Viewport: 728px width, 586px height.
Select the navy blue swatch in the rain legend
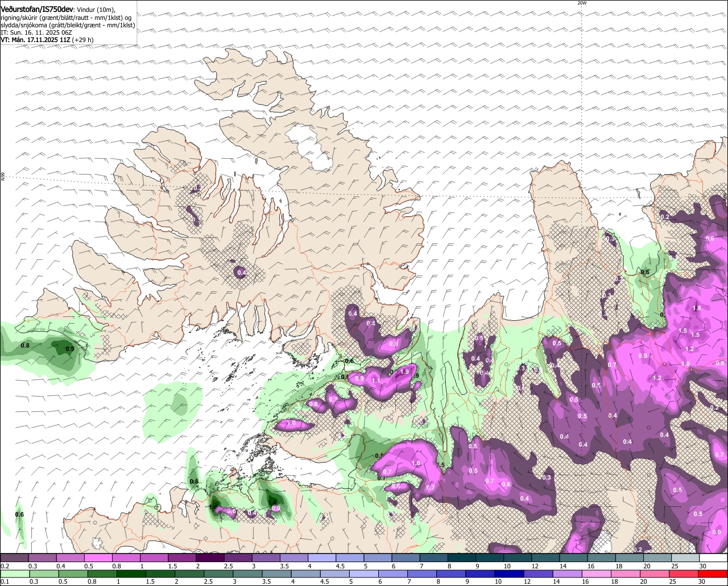509,573
